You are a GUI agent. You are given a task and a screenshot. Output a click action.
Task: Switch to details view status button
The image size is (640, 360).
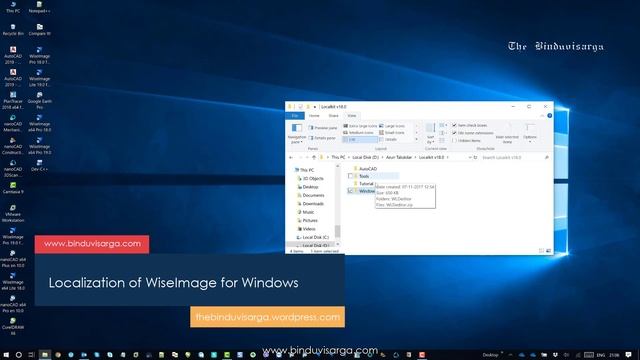click(x=541, y=251)
